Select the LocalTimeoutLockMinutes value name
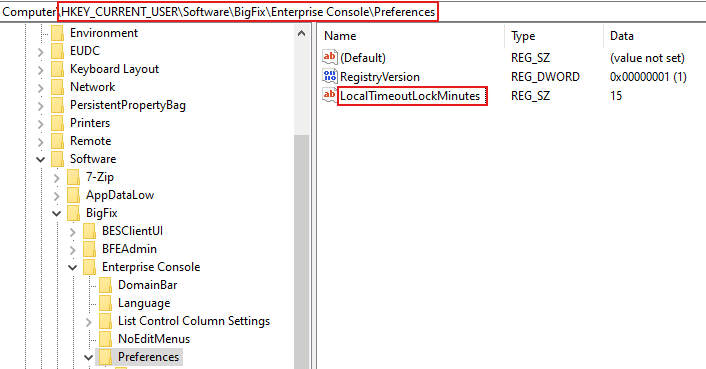The height and width of the screenshot is (369, 706). 410,96
